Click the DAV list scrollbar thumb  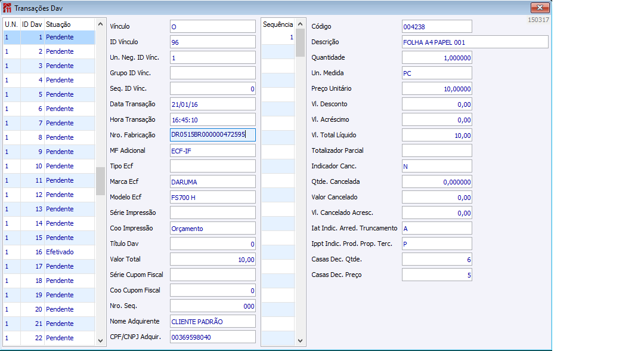click(x=100, y=181)
